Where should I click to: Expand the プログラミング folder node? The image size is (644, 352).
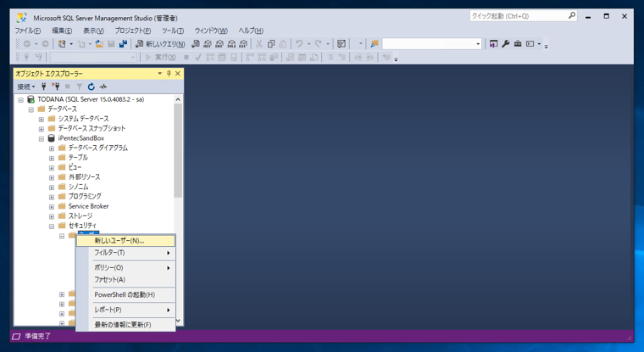coord(52,197)
